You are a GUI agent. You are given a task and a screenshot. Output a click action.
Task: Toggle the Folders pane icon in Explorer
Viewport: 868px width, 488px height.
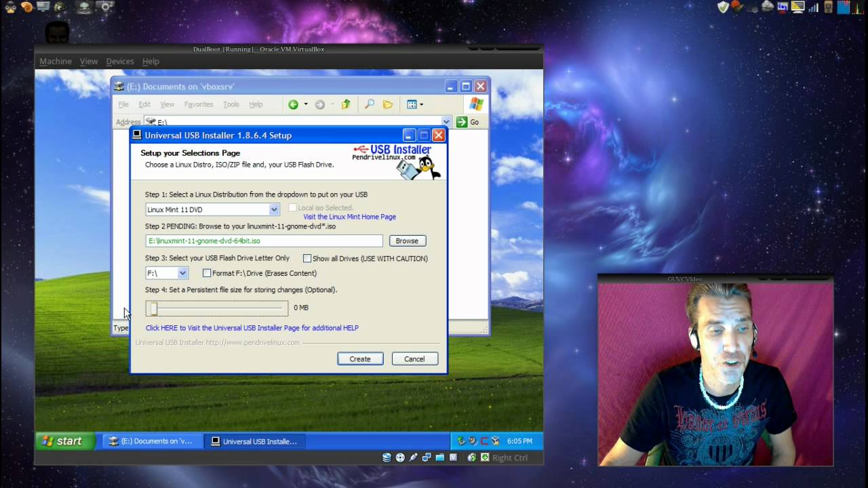pyautogui.click(x=388, y=104)
